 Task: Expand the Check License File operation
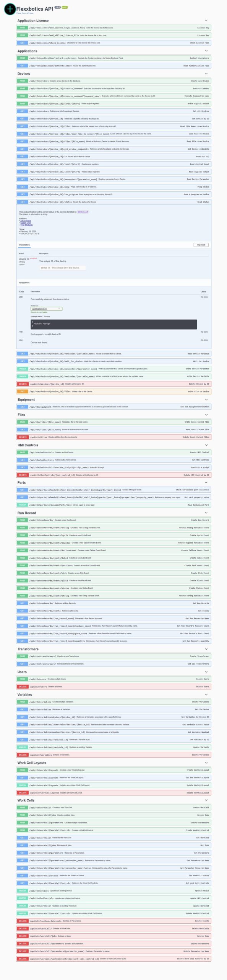[113, 43]
